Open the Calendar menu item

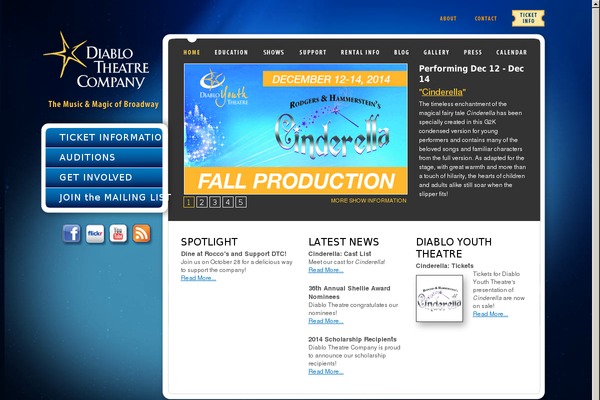(512, 52)
